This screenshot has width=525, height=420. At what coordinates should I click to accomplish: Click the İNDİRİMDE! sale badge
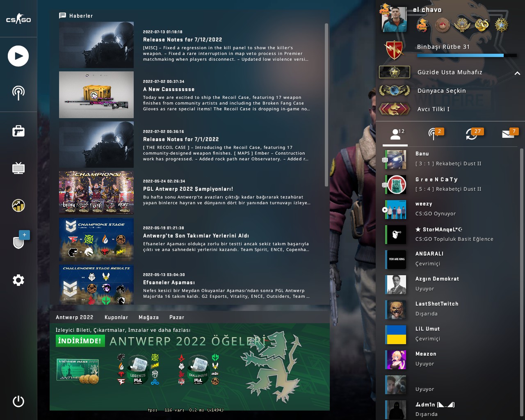[x=80, y=341]
